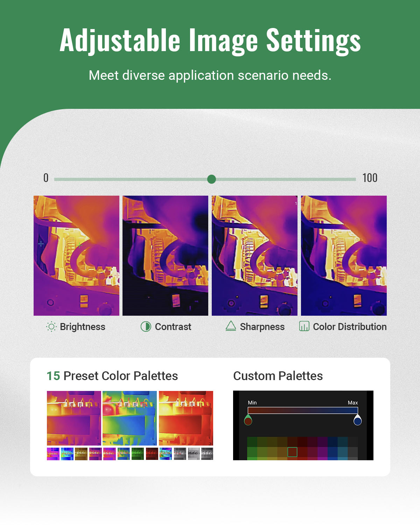Choose the first small palette thumbnail

53,454
